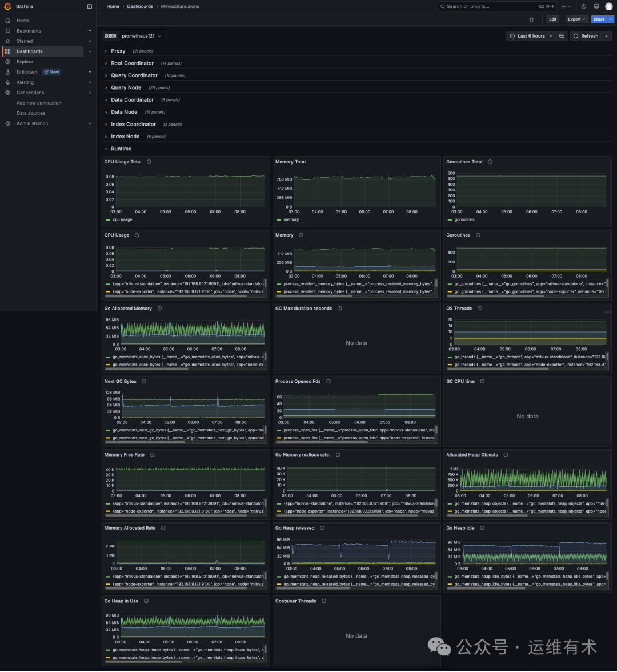Click the Refresh dashboard icon
The height and width of the screenshot is (672, 617).
[x=576, y=35]
